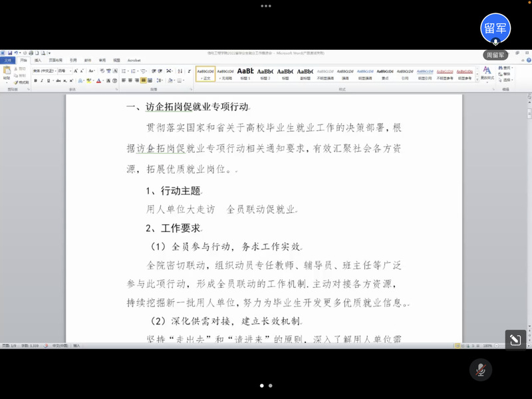This screenshot has width=532, height=399.
Task: Apply the 标题 1 heading style
Action: click(x=245, y=73)
